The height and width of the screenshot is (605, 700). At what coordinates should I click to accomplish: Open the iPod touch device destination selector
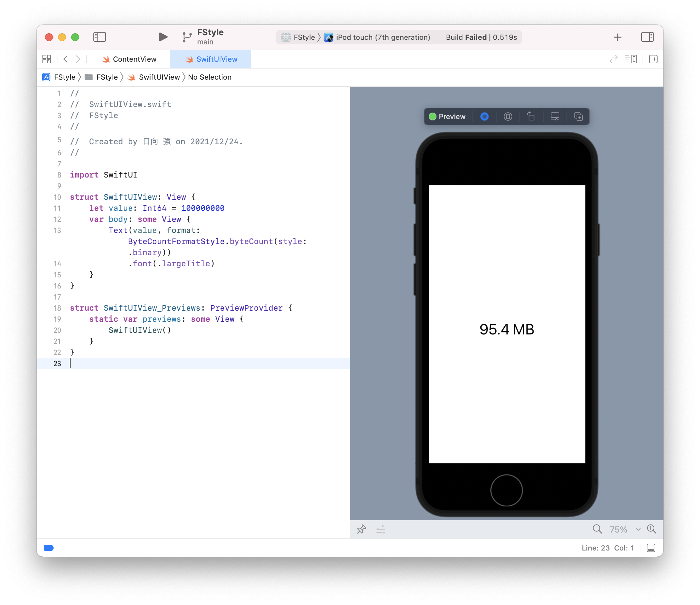pyautogui.click(x=378, y=37)
